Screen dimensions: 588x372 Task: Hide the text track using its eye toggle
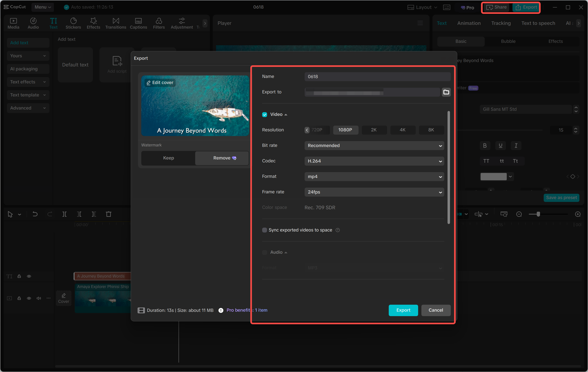pos(29,276)
